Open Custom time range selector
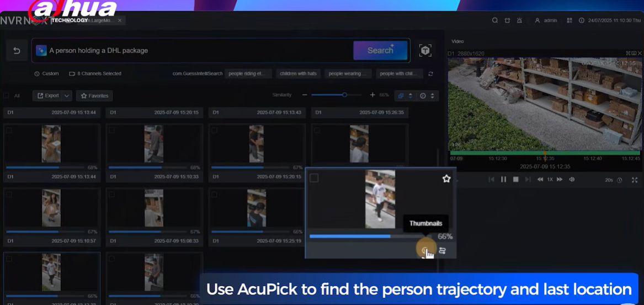 pos(46,73)
